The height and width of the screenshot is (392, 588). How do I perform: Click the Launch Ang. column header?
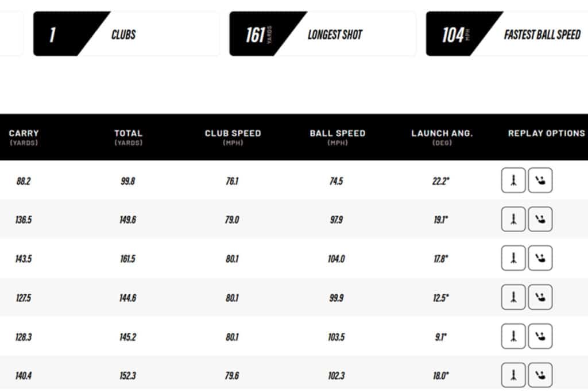pyautogui.click(x=442, y=137)
